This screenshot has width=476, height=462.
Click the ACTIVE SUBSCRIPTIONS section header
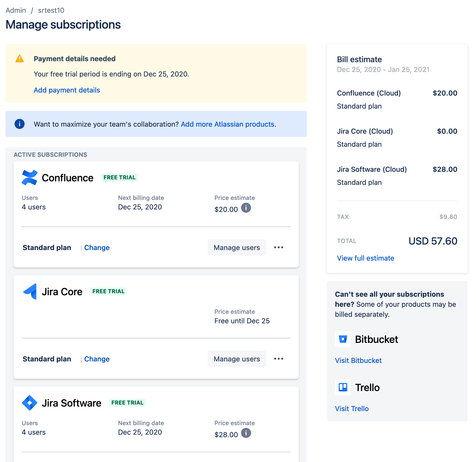click(50, 155)
